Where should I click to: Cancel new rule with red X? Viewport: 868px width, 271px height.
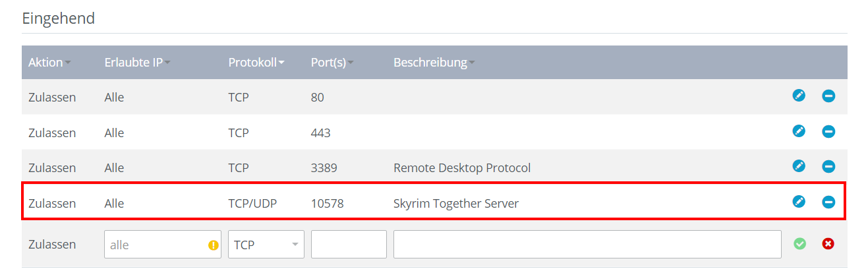coord(828,244)
